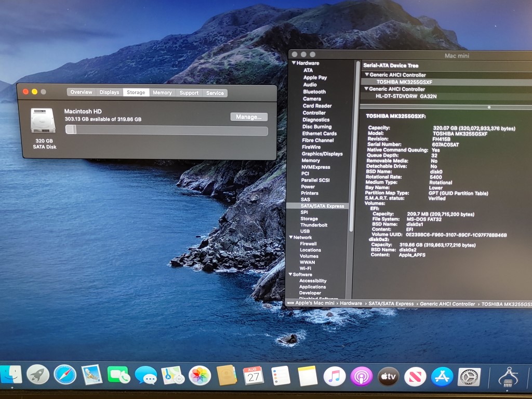Launch the Photos app in dock
This screenshot has width=532, height=399.
199,375
